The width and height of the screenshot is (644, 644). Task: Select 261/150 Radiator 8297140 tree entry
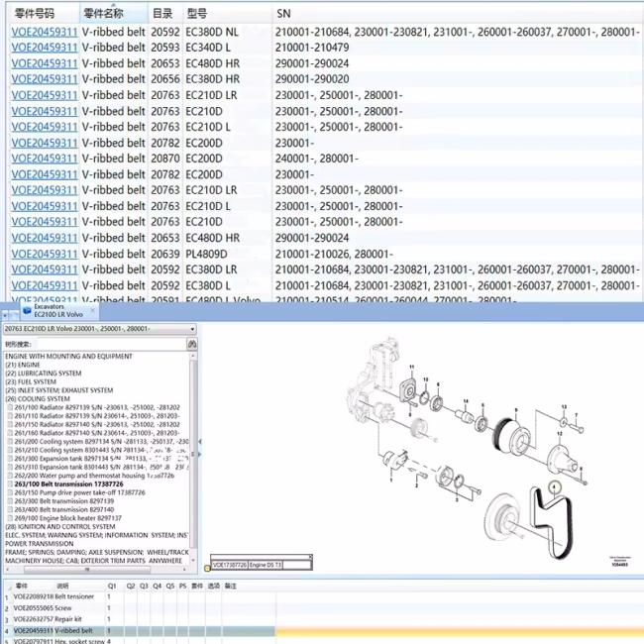pyautogui.click(x=97, y=424)
